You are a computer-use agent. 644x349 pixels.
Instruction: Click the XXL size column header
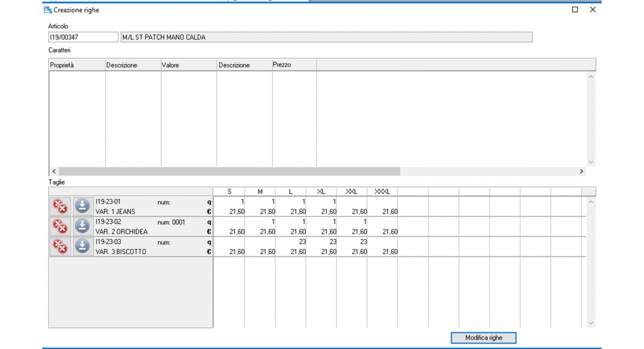coord(352,192)
